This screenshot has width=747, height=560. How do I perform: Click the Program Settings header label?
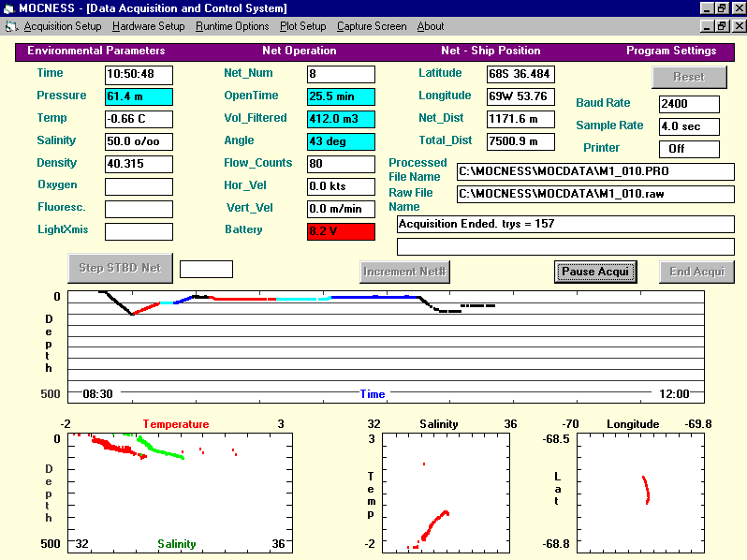tap(671, 51)
